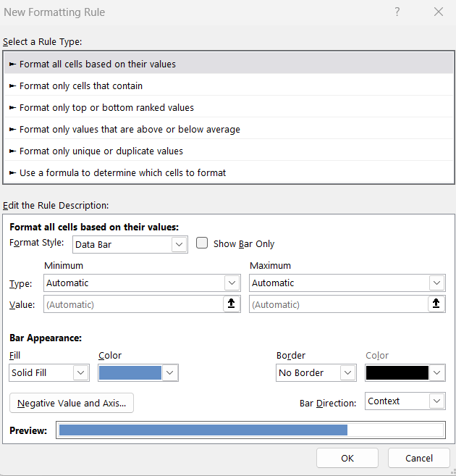Select 'Format only top or bottom ranked values'
The height and width of the screenshot is (476, 456).
pyautogui.click(x=229, y=107)
